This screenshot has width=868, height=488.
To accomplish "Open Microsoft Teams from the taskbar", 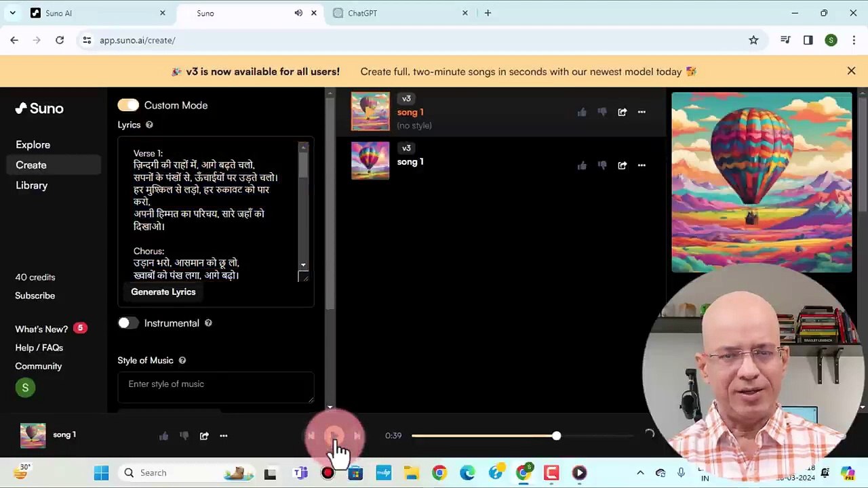I will tap(300, 472).
